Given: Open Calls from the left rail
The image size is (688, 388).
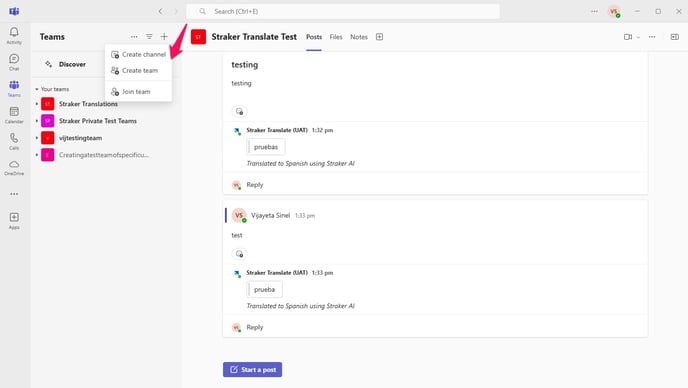Looking at the screenshot, I should 14,141.
